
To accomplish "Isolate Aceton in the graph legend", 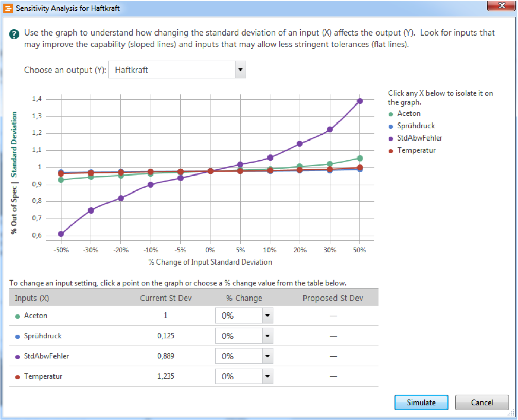I will [x=409, y=113].
